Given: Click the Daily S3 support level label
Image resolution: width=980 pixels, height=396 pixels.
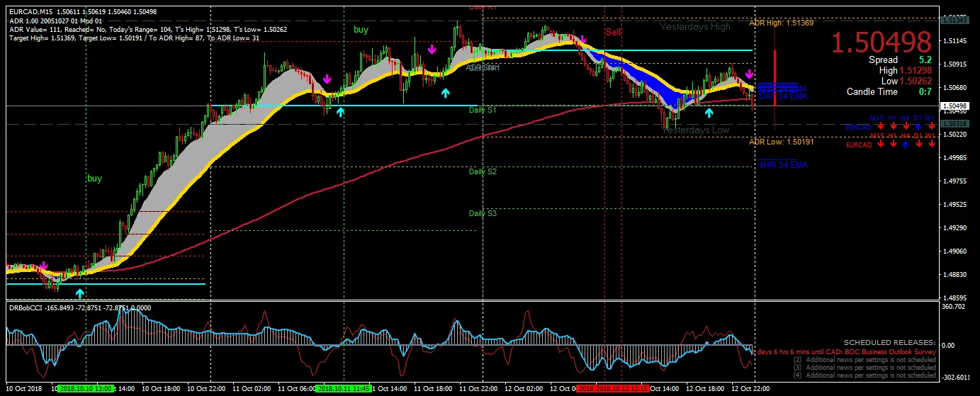Looking at the screenshot, I should (483, 213).
